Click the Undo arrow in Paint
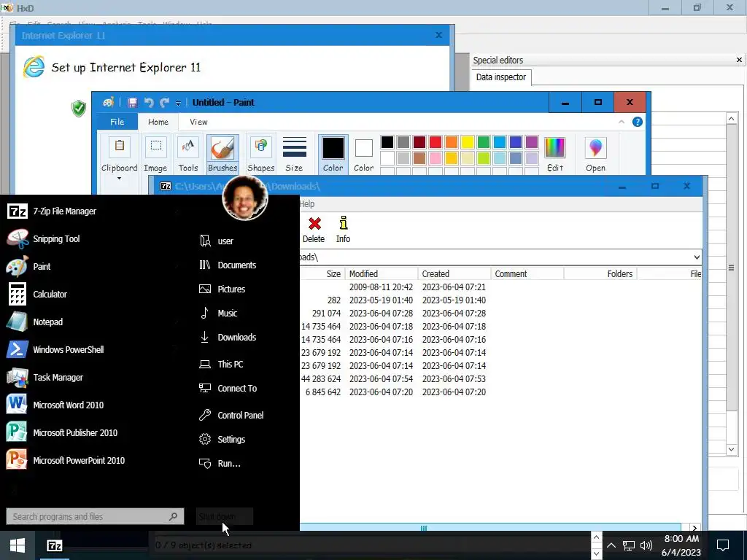Image resolution: width=747 pixels, height=560 pixels. pos(149,102)
